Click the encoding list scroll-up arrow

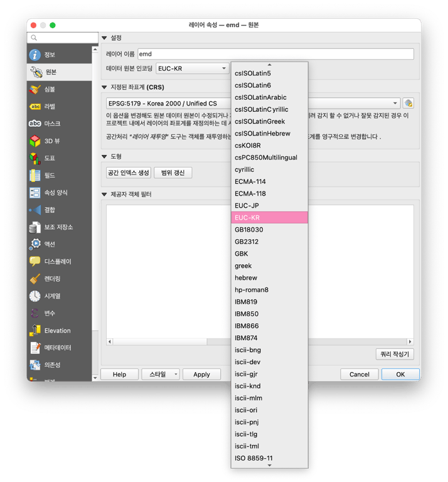pyautogui.click(x=269, y=65)
